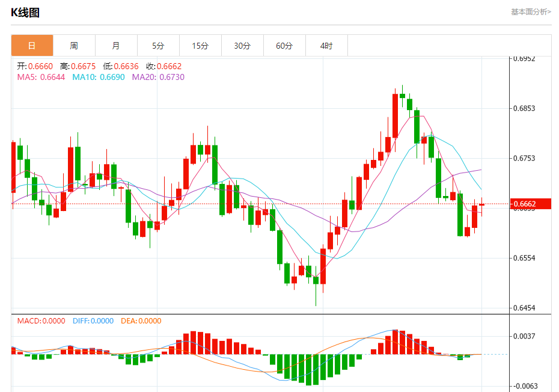
Task: Open the 60分 interval tab
Action: click(x=284, y=46)
